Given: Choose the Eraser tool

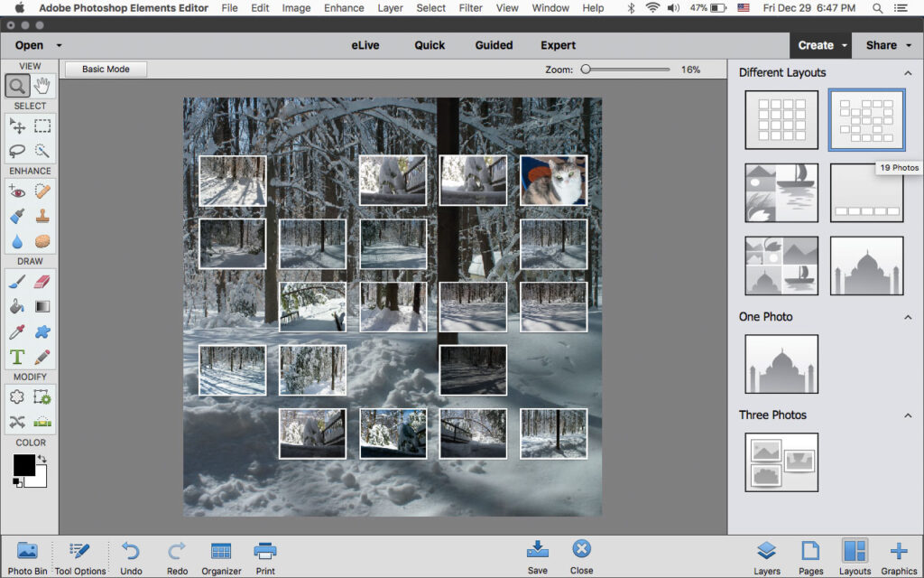Looking at the screenshot, I should (42, 281).
